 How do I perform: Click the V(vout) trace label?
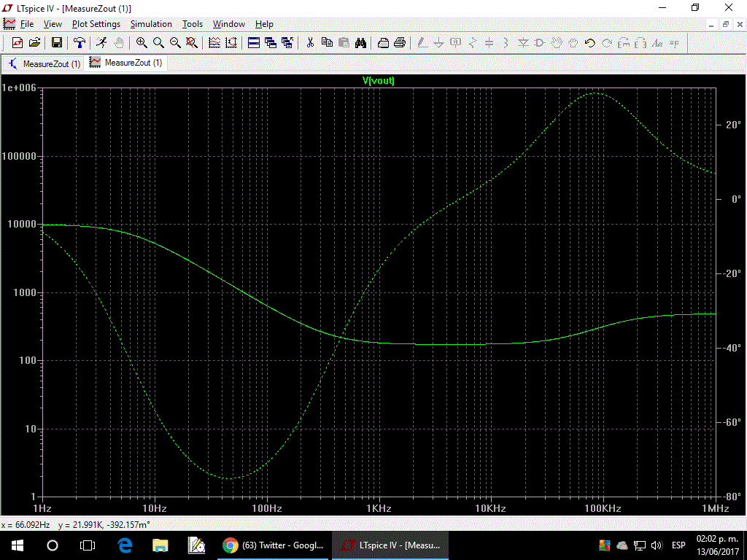click(x=379, y=80)
